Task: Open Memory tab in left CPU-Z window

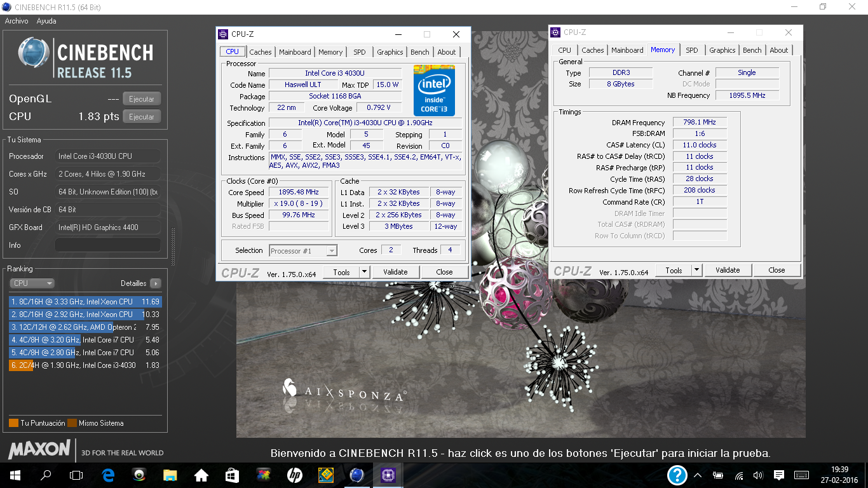Action: pyautogui.click(x=330, y=52)
